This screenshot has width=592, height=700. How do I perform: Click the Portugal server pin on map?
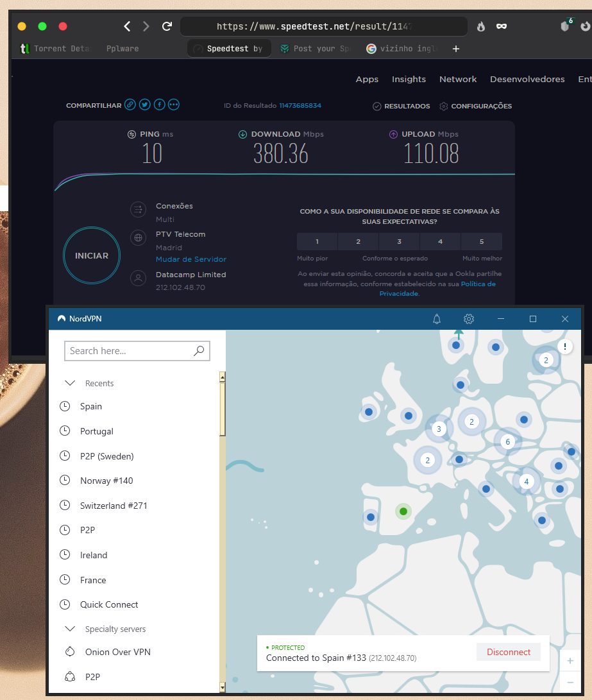pyautogui.click(x=371, y=517)
